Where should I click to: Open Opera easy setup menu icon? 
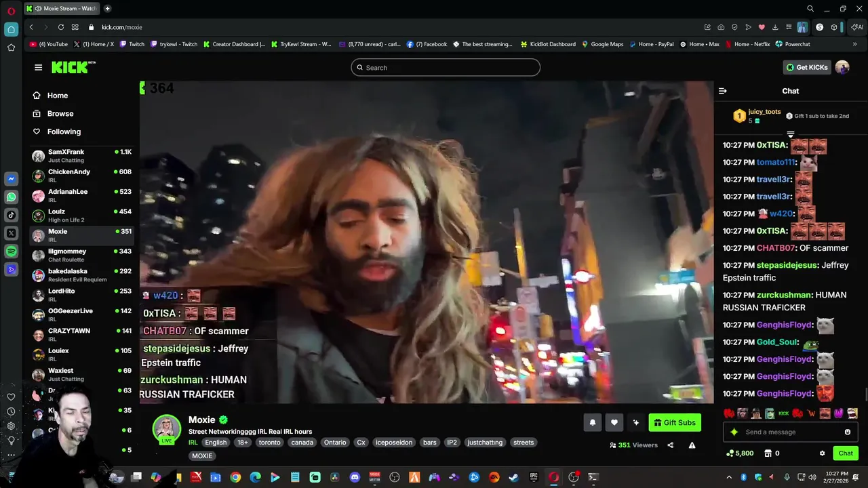(x=789, y=27)
